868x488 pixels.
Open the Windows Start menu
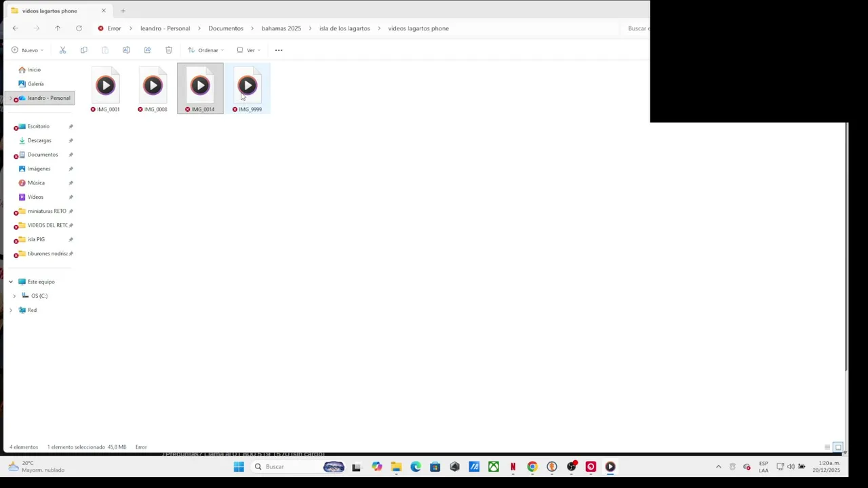[x=239, y=466]
